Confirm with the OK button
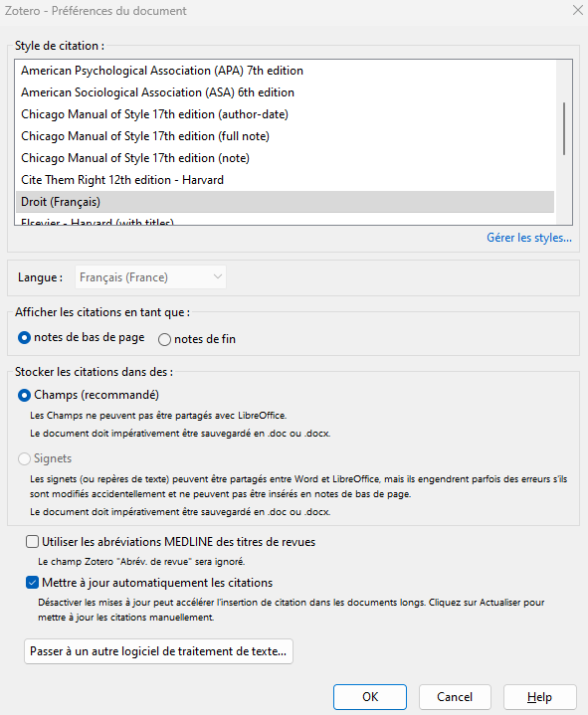The height and width of the screenshot is (715, 588). 370,697
